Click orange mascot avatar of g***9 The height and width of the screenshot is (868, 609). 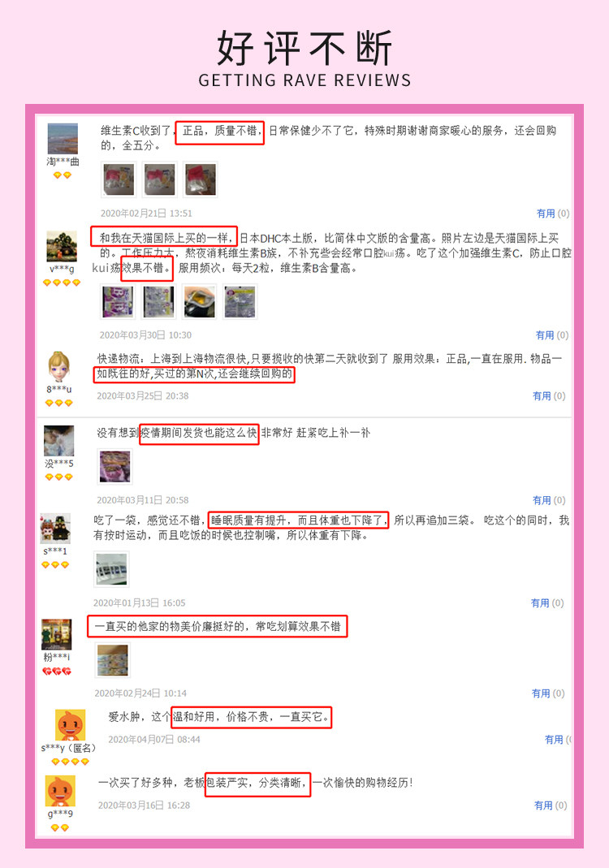(60, 791)
